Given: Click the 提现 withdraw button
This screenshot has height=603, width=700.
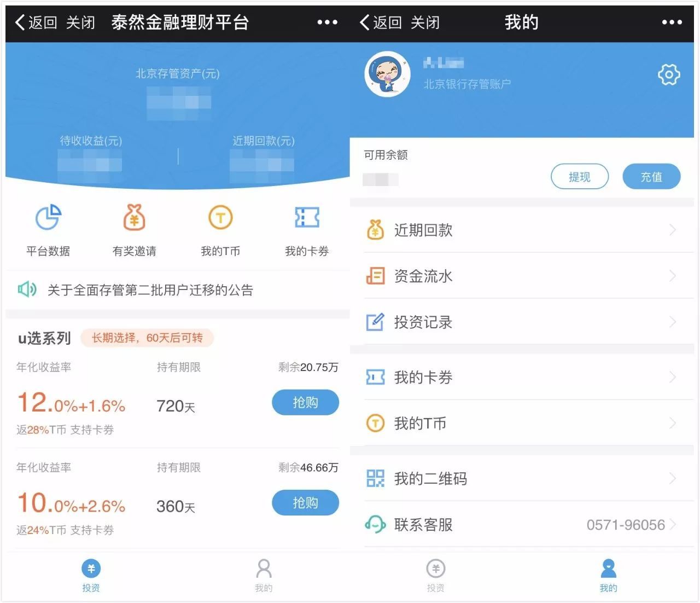Looking at the screenshot, I should pyautogui.click(x=579, y=176).
